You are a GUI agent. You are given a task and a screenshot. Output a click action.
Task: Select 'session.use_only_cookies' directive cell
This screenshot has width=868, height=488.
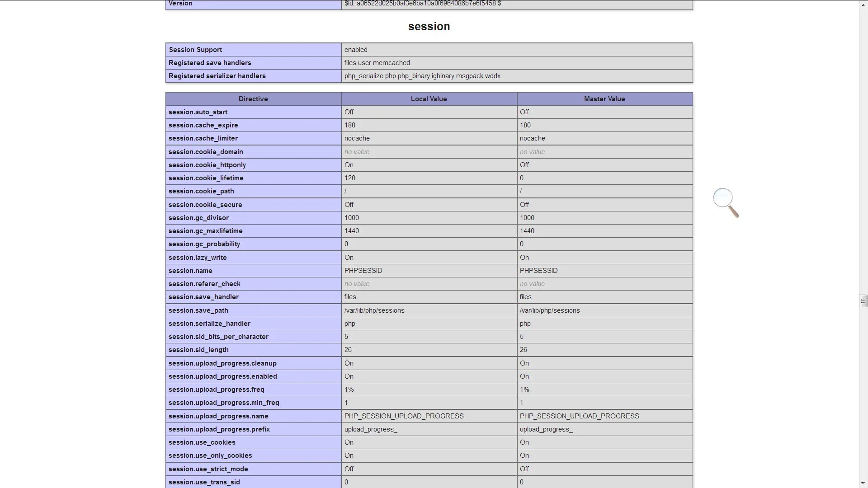(253, 455)
